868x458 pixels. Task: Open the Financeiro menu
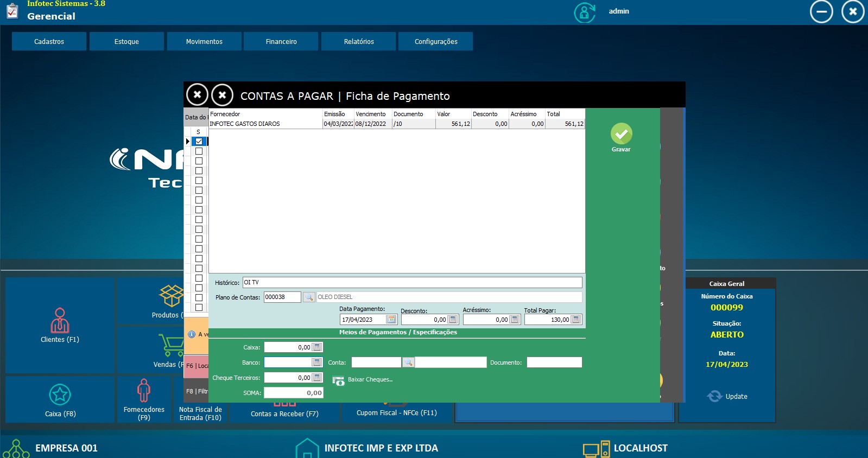coord(281,42)
